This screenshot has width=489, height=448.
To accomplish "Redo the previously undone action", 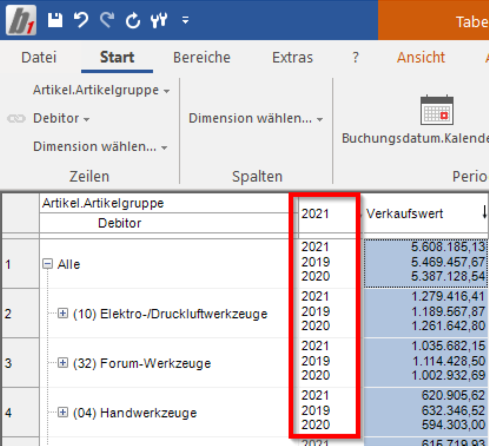I will pos(107,20).
